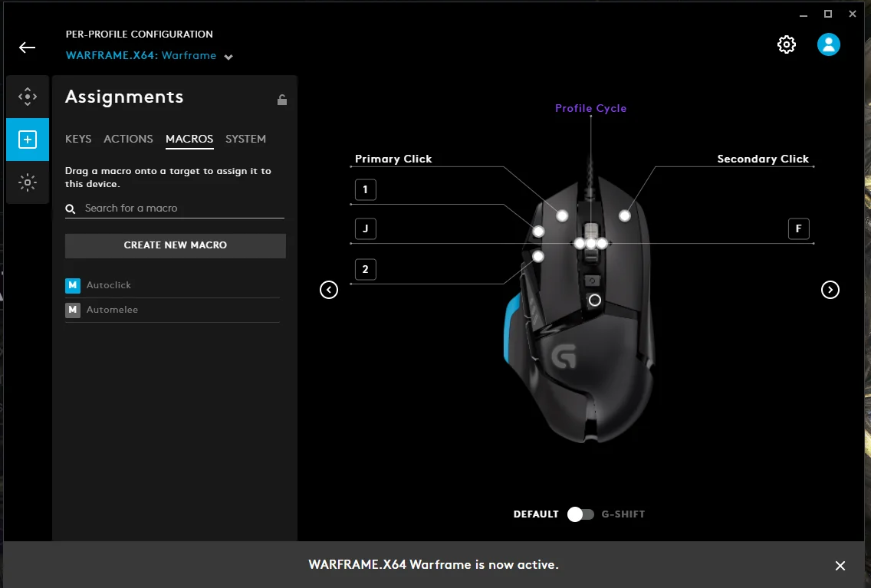
Task: Select the Automelee macro
Action: click(173, 310)
